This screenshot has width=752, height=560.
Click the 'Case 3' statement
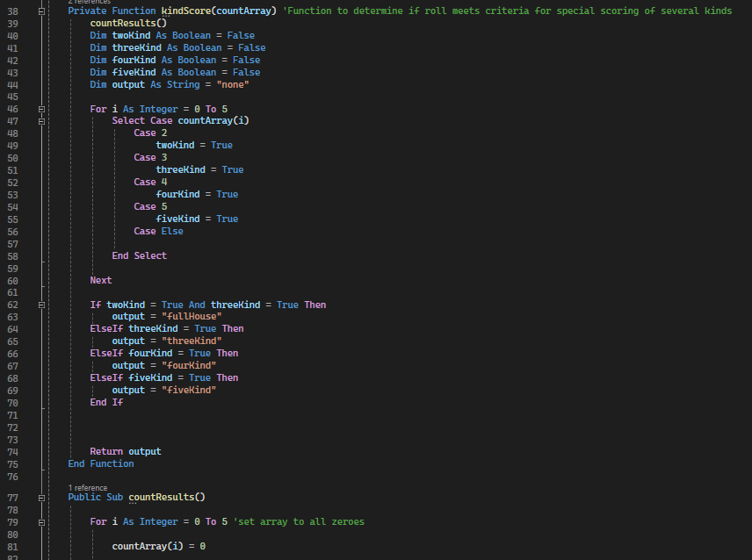pyautogui.click(x=150, y=157)
